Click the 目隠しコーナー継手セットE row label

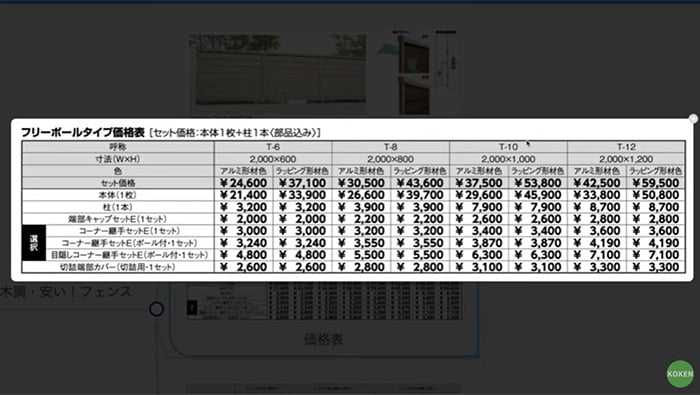click(129, 255)
